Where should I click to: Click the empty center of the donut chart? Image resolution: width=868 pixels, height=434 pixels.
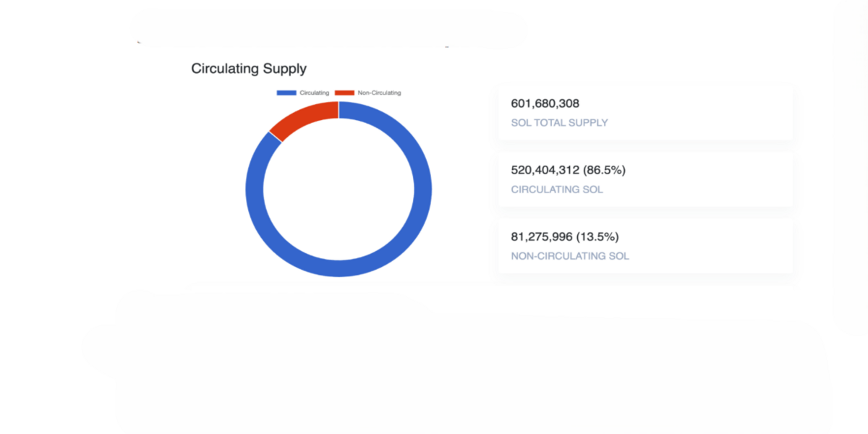(339, 189)
